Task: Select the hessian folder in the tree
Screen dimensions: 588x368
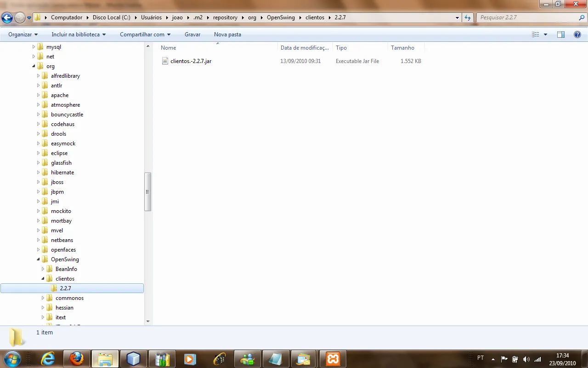Action: click(64, 308)
